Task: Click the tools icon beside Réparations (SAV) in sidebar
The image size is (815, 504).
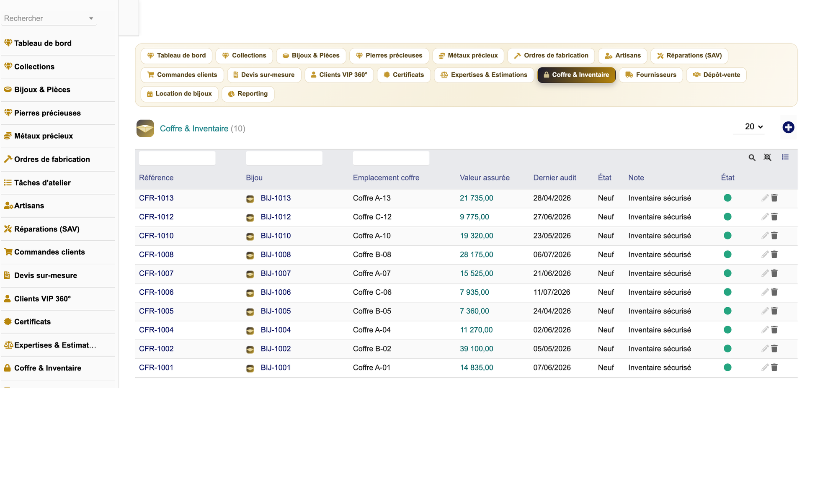Action: [8, 229]
